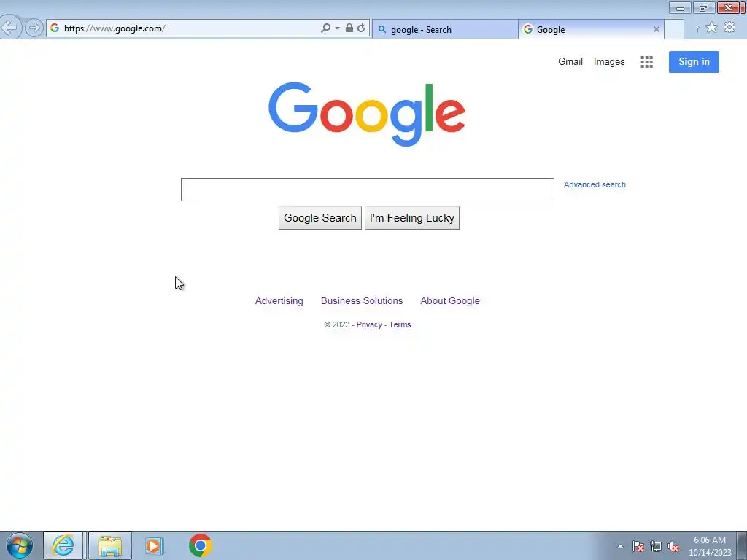Open File Explorer from the taskbar
The height and width of the screenshot is (560, 747).
pyautogui.click(x=110, y=545)
